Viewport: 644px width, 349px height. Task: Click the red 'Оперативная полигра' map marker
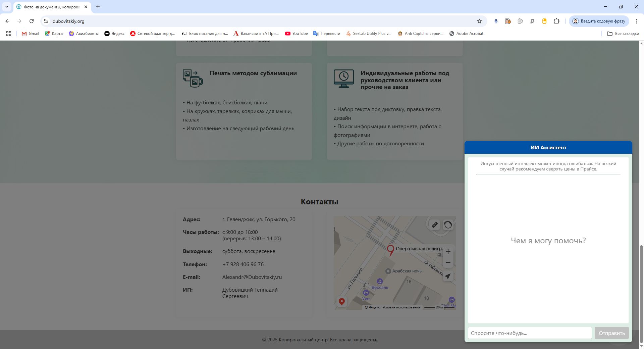click(390, 250)
